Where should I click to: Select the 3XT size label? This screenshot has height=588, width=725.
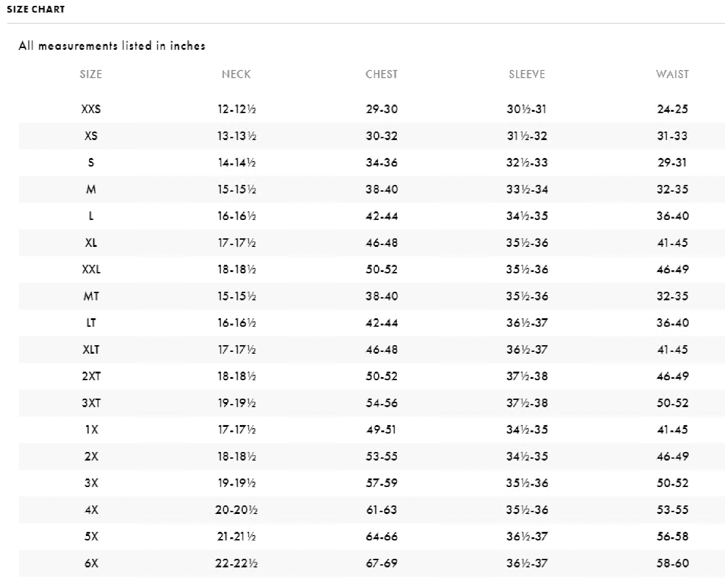(x=91, y=403)
